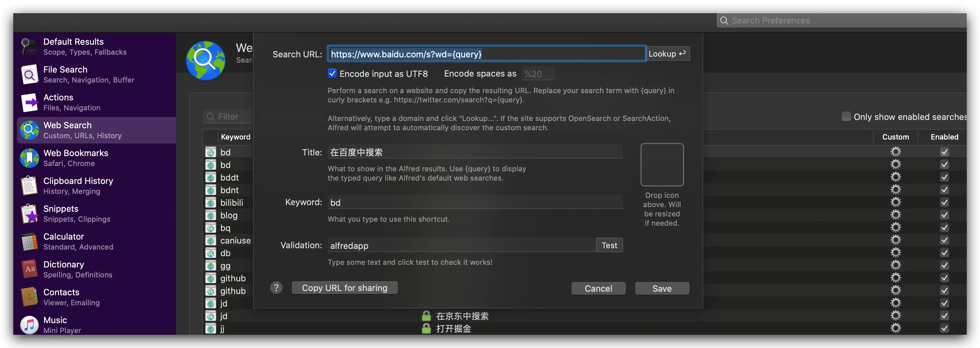Open Dictionary preferences
Viewport: 980px width, 348px height.
coord(96,269)
